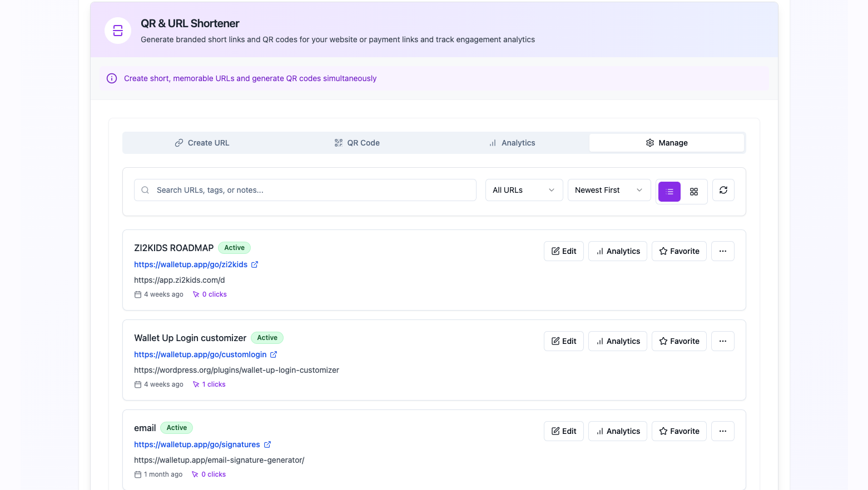Open the Analytics tab
The width and height of the screenshot is (868, 490).
512,143
